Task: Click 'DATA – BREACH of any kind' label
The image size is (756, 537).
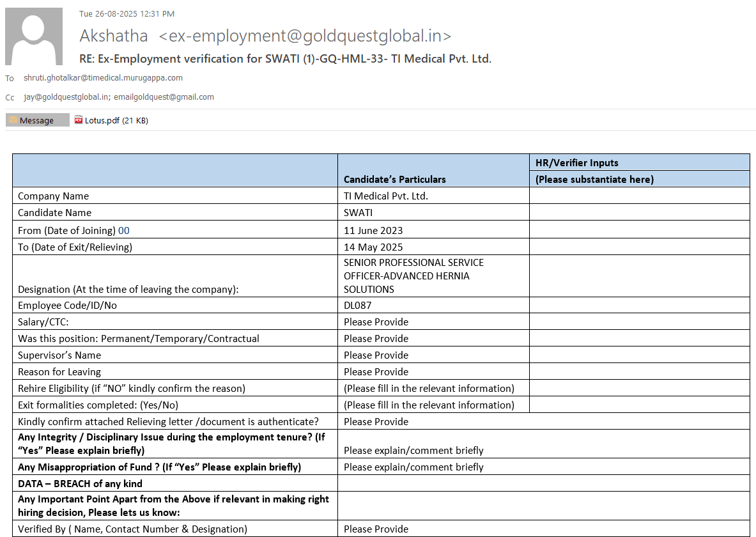Action: click(80, 484)
